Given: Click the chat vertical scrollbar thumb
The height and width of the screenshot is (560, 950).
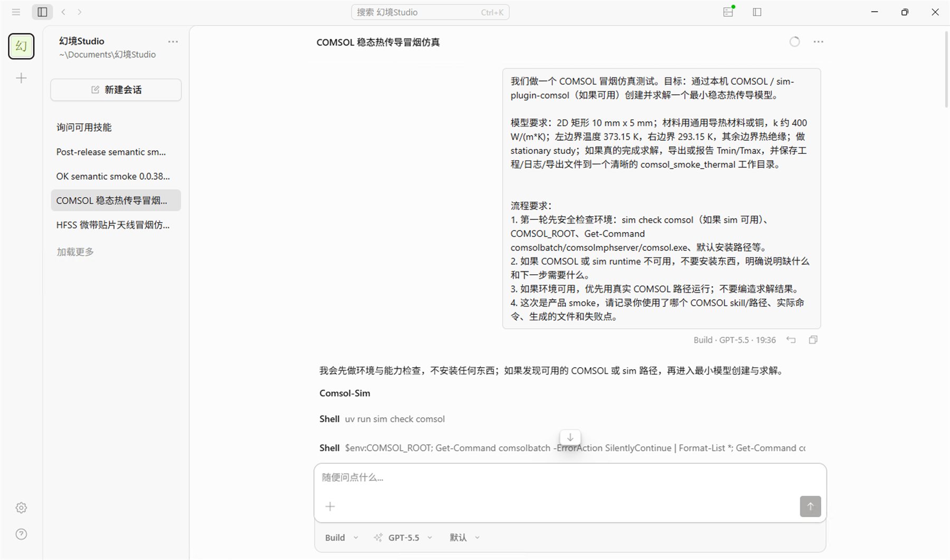Looking at the screenshot, I should (946, 70).
